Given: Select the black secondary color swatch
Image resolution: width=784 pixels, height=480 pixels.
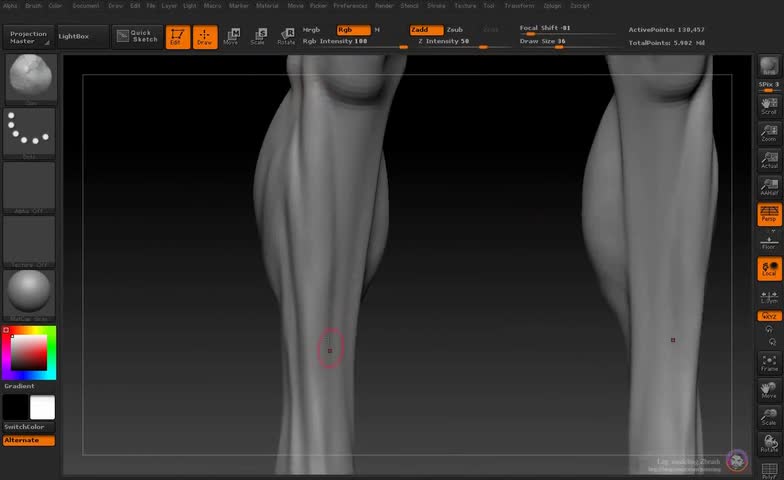Looking at the screenshot, I should point(16,408).
